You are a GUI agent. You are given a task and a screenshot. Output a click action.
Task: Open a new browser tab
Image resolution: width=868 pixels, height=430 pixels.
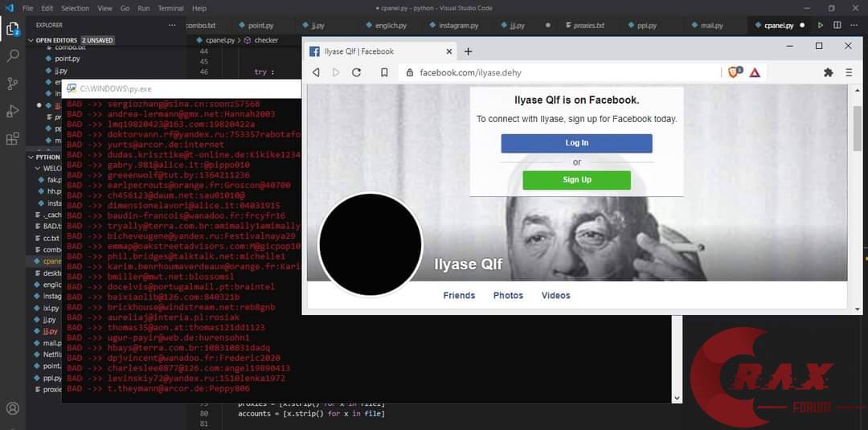pos(468,51)
